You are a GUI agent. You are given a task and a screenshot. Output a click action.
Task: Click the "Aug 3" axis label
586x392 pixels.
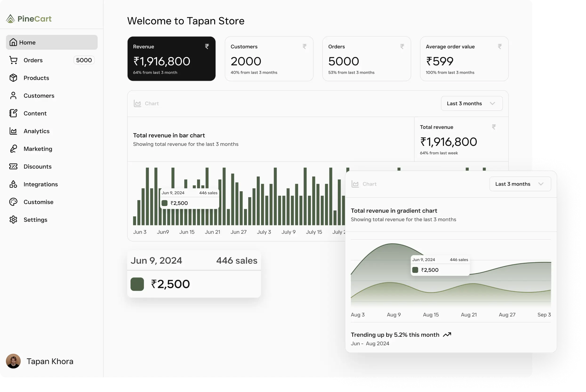tap(358, 315)
